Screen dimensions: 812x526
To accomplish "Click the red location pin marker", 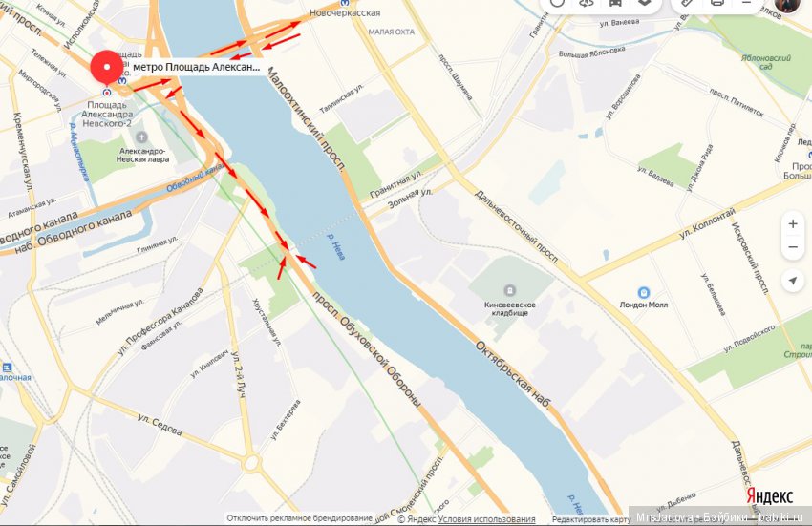I will [107, 68].
